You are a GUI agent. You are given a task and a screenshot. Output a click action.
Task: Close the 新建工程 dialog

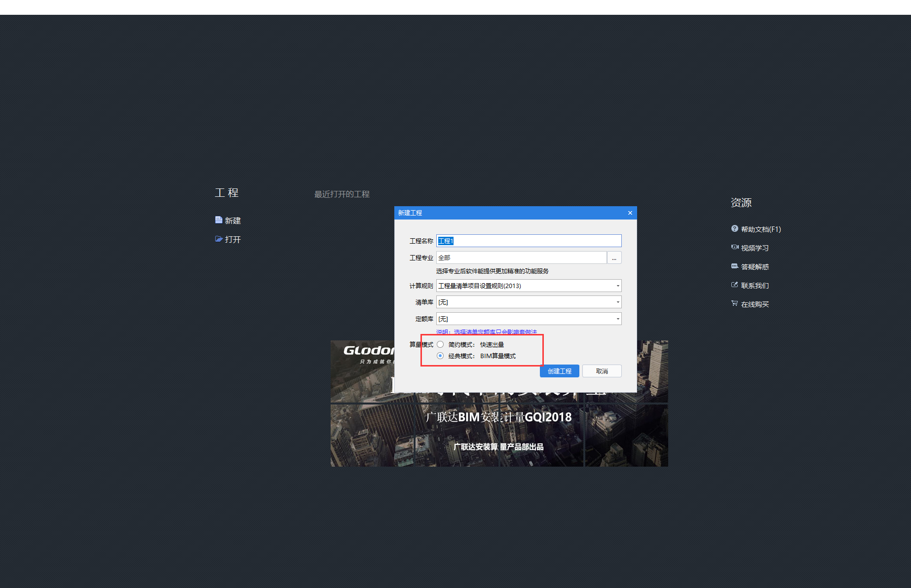[630, 213]
